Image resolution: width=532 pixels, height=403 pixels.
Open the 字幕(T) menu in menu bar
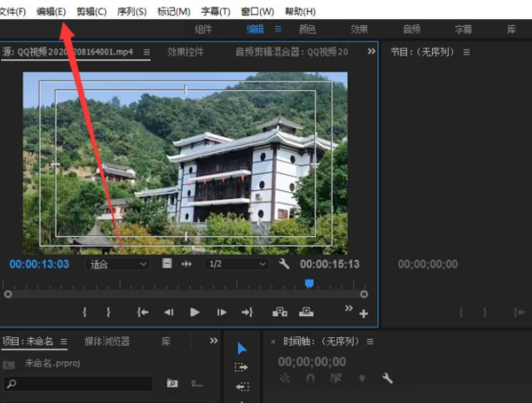pos(216,11)
